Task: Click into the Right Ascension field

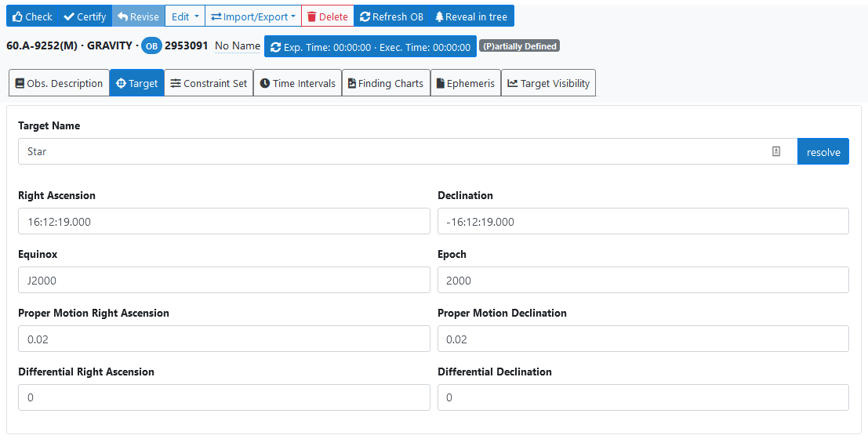Action: click(x=223, y=222)
